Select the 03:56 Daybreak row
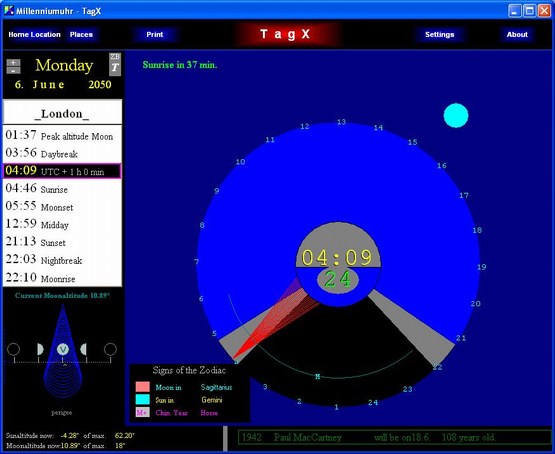The height and width of the screenshot is (454, 555). point(62,153)
